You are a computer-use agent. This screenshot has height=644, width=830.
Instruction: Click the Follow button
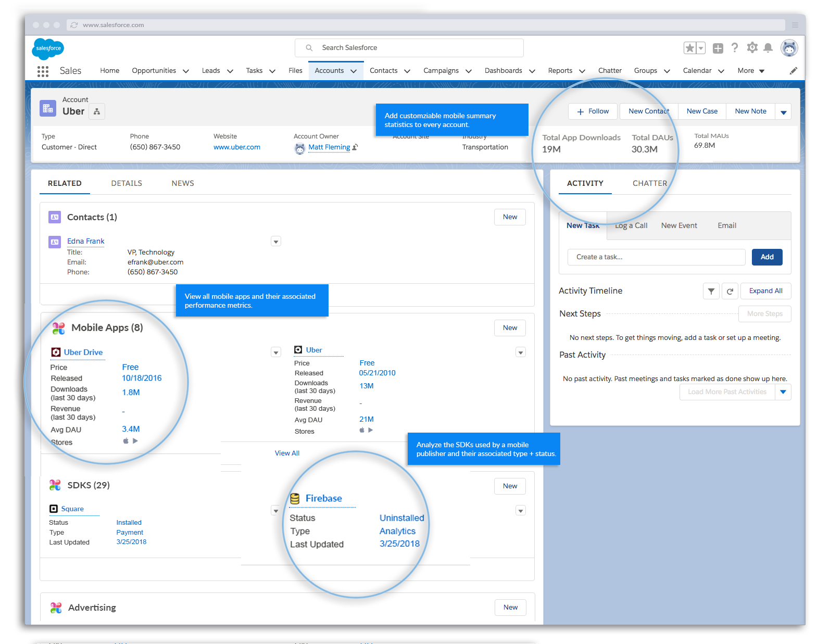593,111
